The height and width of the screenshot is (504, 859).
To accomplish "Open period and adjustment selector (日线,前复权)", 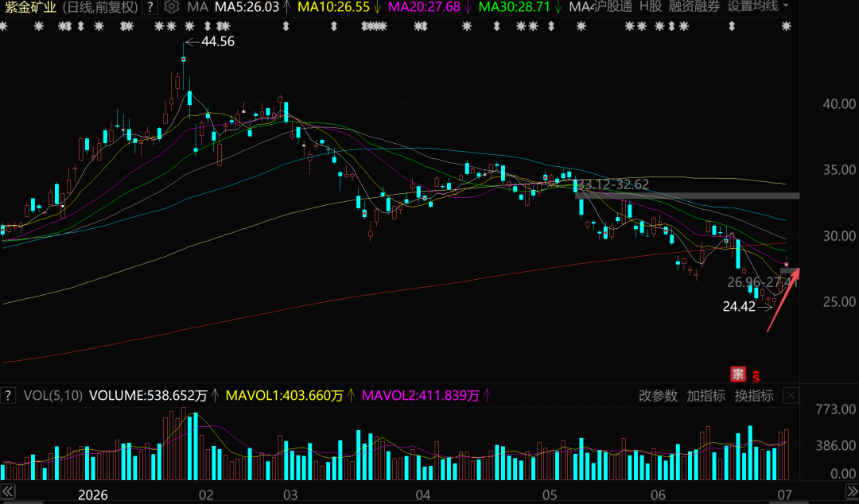I will (x=99, y=7).
